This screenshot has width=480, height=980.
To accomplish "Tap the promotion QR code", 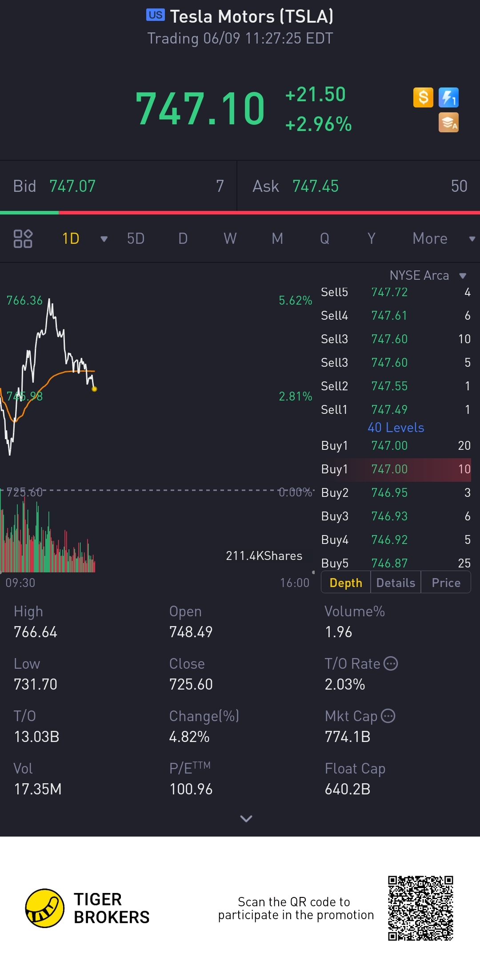I will (420, 908).
